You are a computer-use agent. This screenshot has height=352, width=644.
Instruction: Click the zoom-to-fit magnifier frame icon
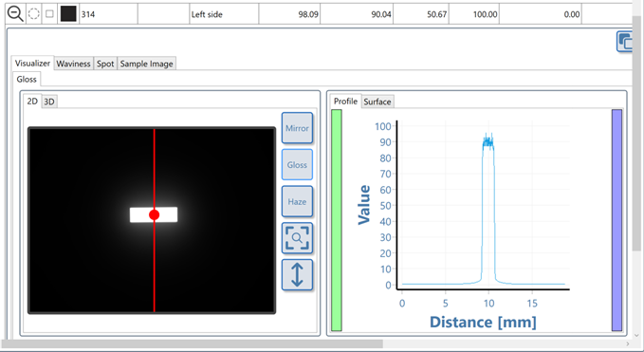pos(297,238)
